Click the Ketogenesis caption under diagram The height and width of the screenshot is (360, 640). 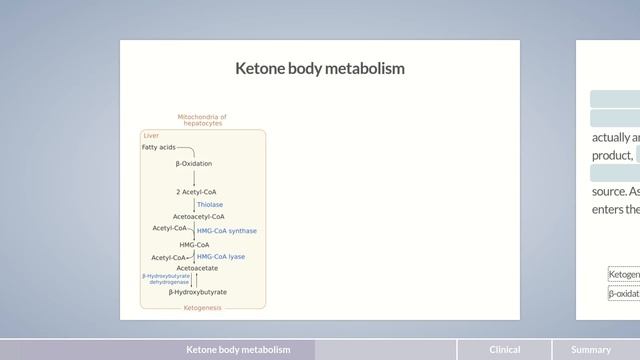[202, 308]
